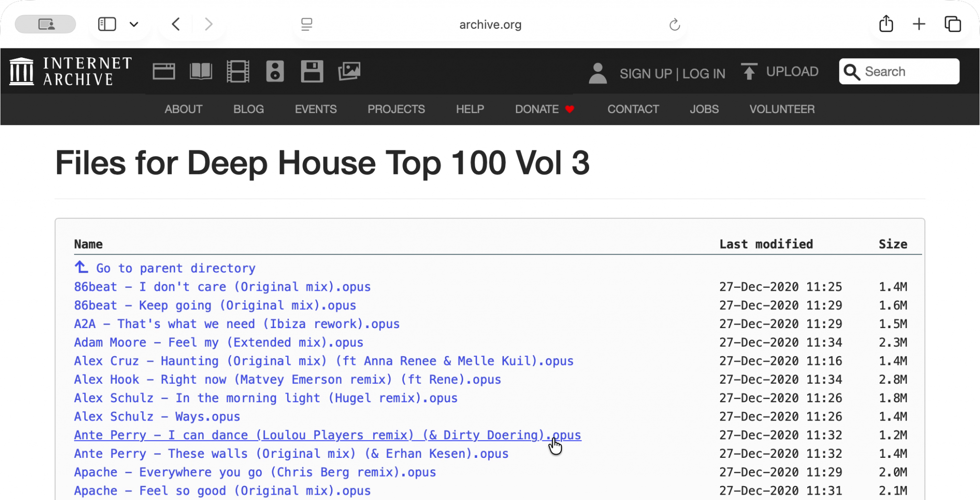Open the Wayback Machine web icon

[164, 71]
